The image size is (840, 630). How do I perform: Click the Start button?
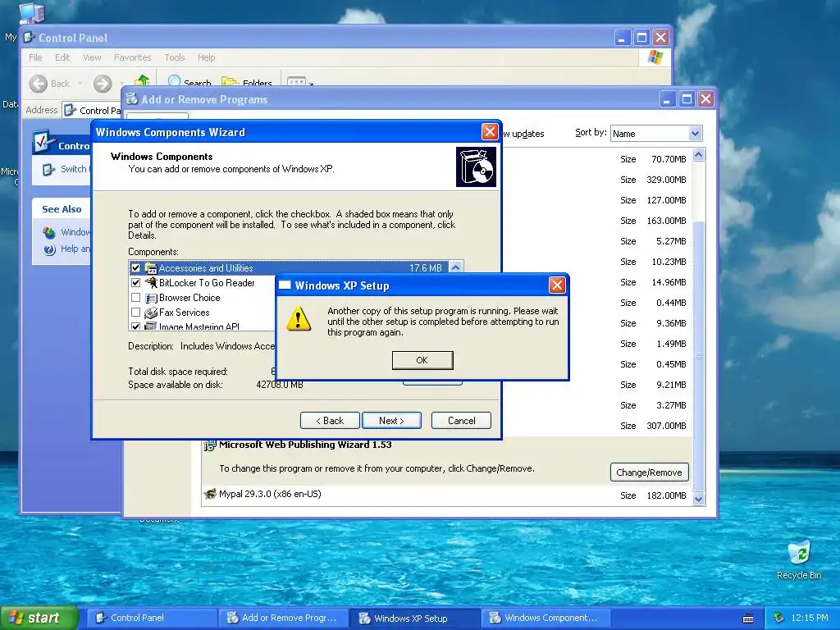39,619
